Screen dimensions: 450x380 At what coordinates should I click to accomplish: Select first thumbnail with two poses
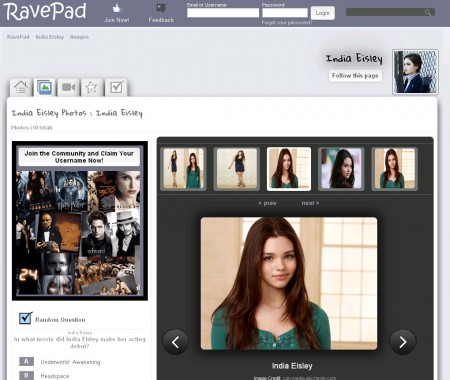(x=183, y=169)
